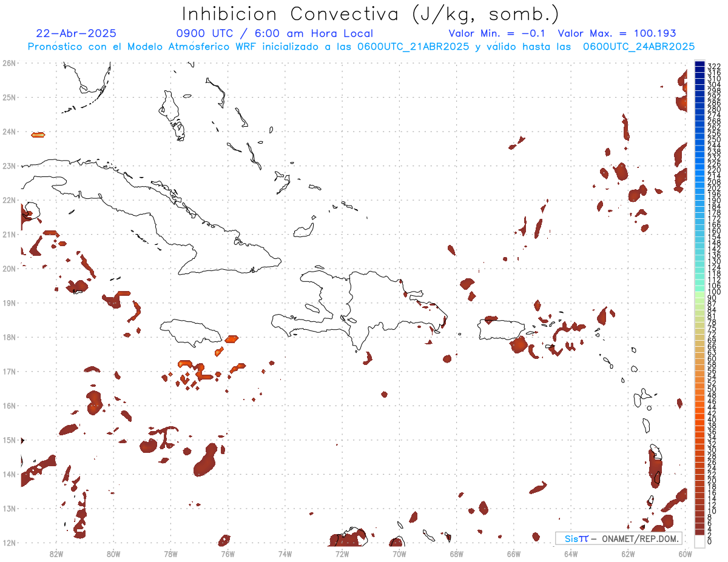Click the 18N latitude label
This screenshot has height=562, width=728.
[x=8, y=336]
